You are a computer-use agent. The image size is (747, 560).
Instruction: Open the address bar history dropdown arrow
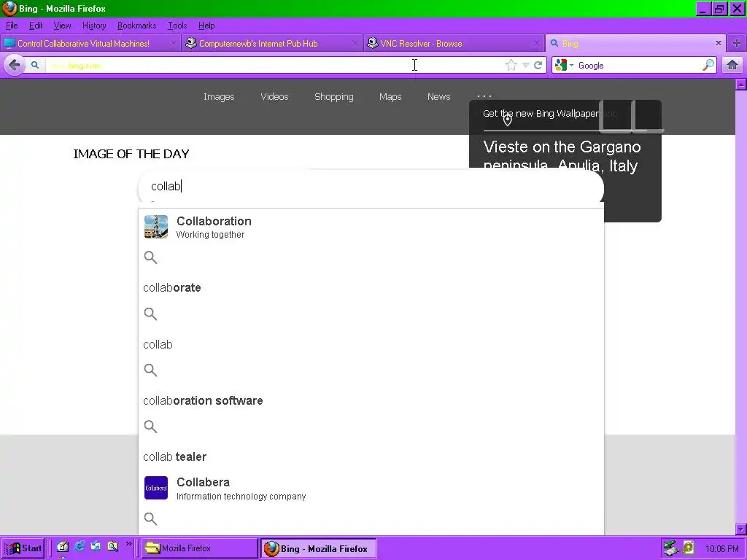tap(525, 65)
